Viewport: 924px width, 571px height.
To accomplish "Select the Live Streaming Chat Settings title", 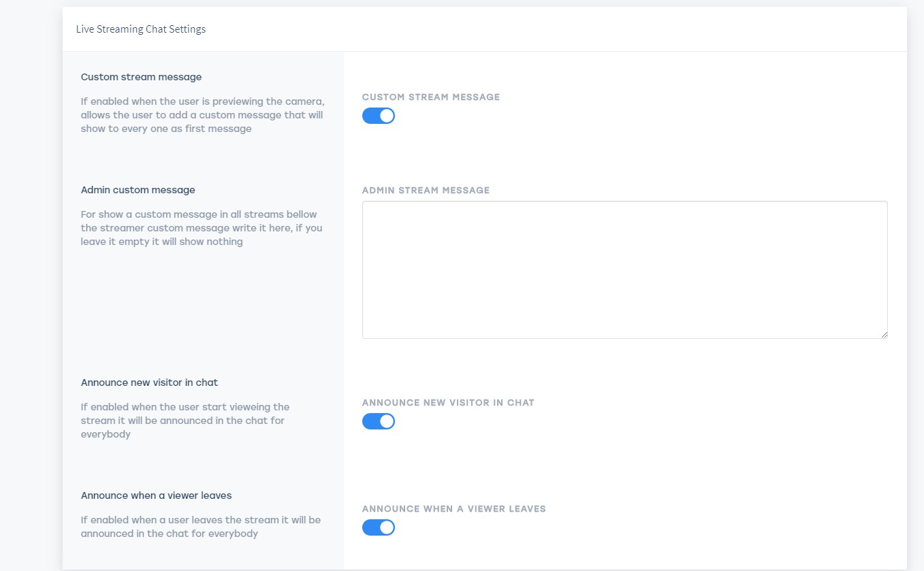I will pyautogui.click(x=141, y=29).
